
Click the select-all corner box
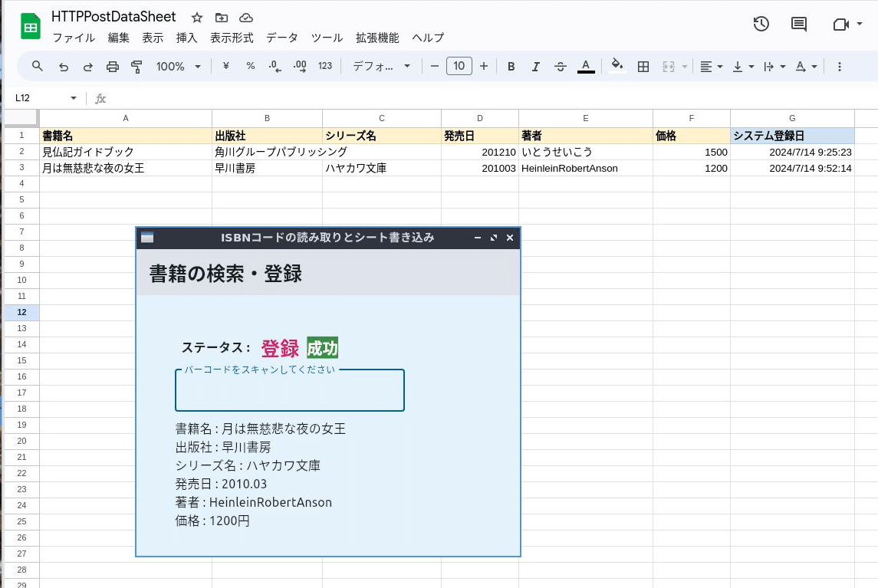[x=21, y=118]
